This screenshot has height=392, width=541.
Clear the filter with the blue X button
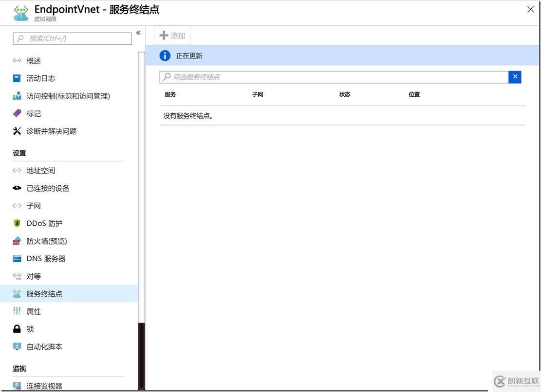515,76
